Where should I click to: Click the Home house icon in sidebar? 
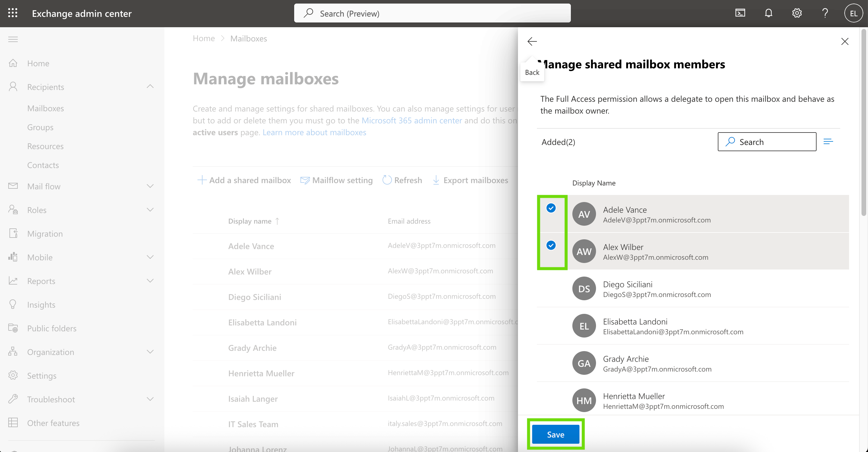point(13,63)
